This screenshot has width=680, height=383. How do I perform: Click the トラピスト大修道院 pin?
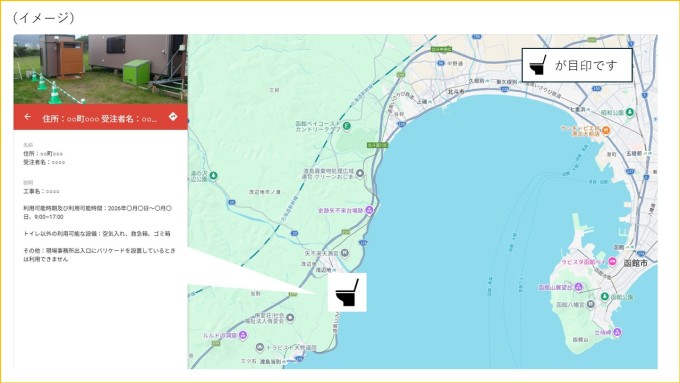tap(260, 347)
